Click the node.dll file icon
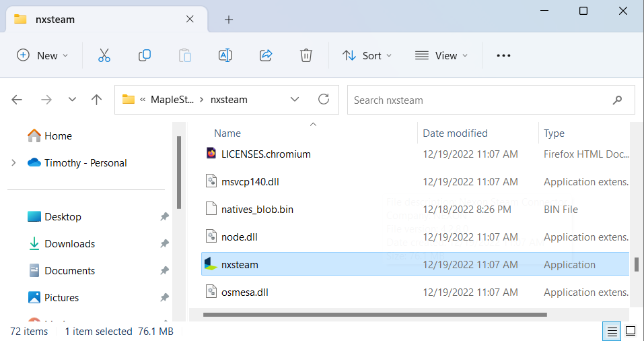This screenshot has height=341, width=644. click(211, 237)
